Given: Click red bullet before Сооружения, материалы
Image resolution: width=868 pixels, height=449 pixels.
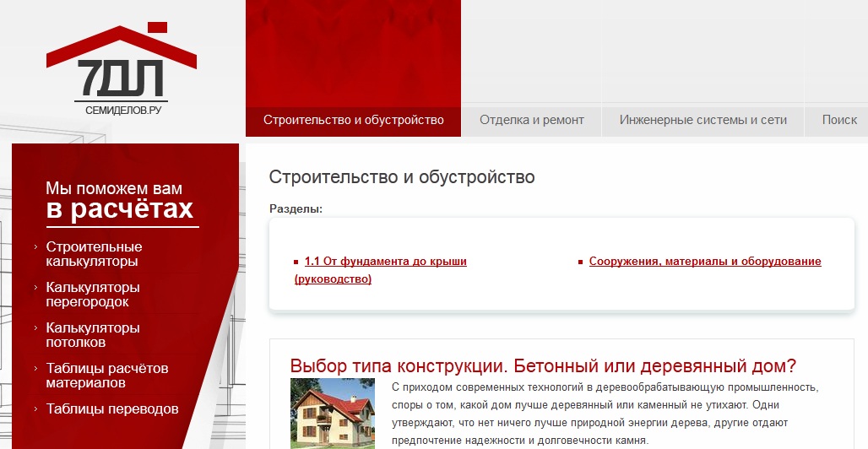Looking at the screenshot, I should [580, 262].
